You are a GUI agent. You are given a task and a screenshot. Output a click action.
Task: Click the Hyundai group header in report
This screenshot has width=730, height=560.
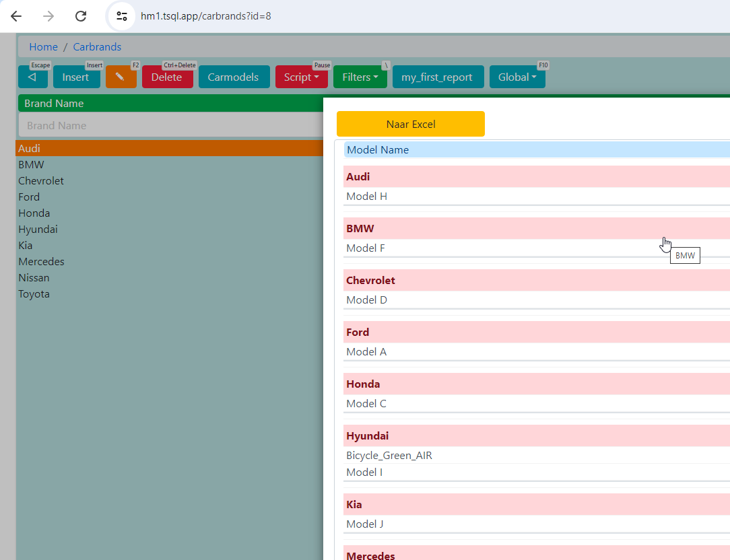(x=537, y=435)
